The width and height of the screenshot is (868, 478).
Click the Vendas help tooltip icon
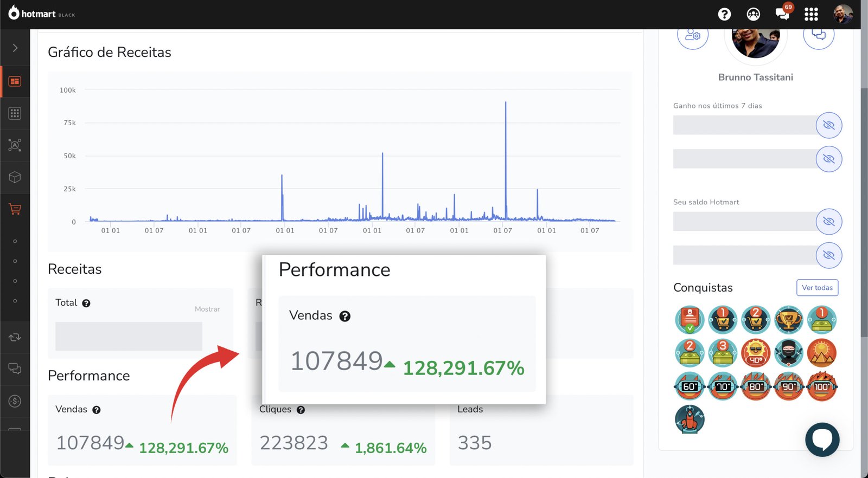click(97, 410)
